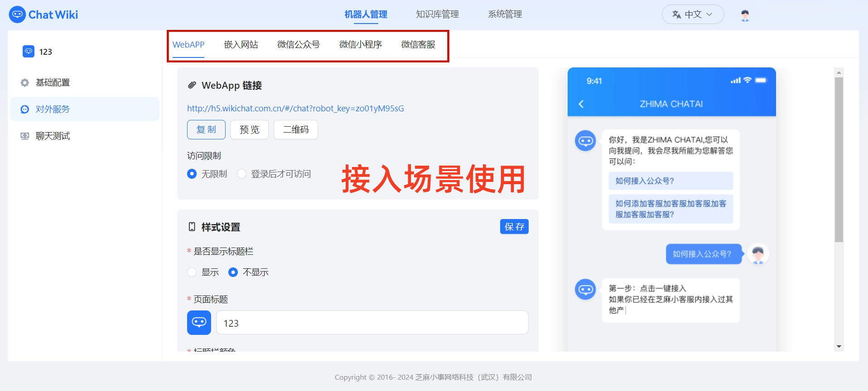Click the 保存 button in 样式设置
The image size is (868, 391).
[514, 227]
